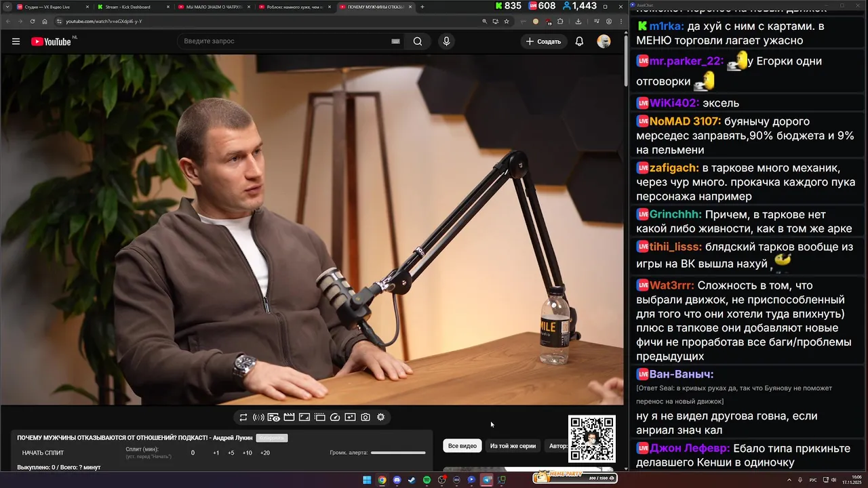868x488 pixels.
Task: Click username Wat3rrr in chat
Action: point(671,285)
